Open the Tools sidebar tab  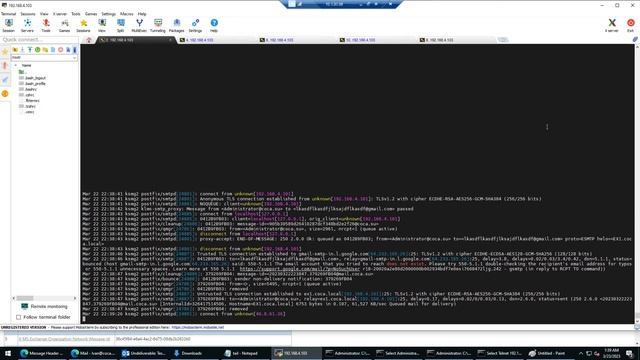click(x=5, y=65)
